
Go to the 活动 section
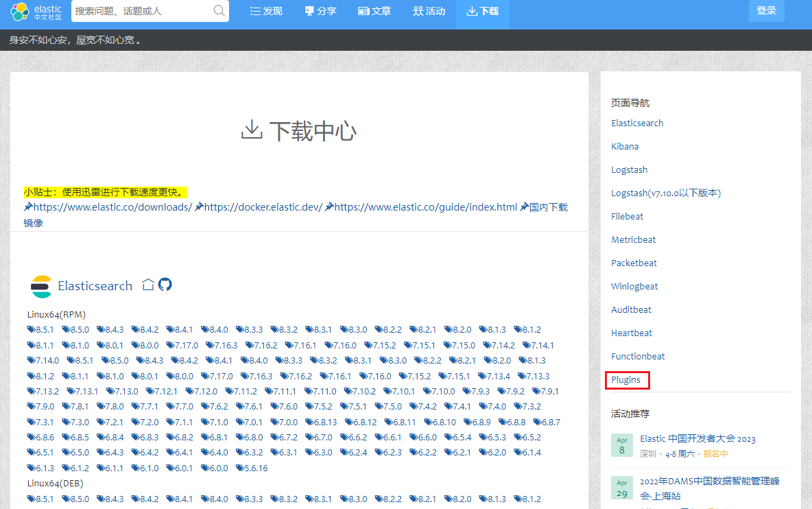coord(429,12)
